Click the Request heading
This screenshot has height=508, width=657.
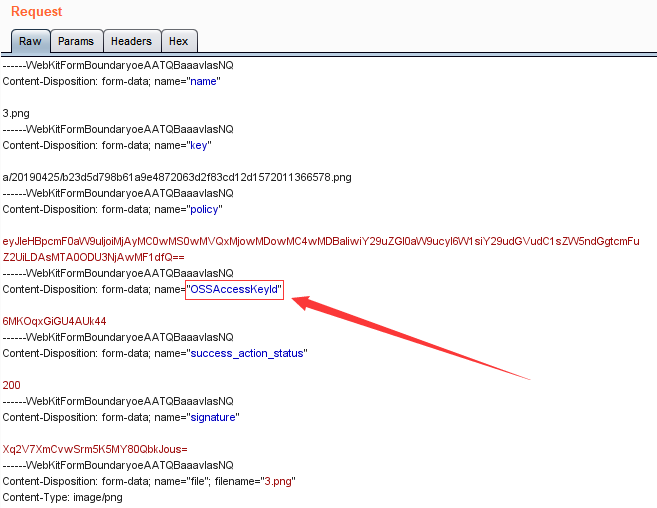pyautogui.click(x=36, y=11)
